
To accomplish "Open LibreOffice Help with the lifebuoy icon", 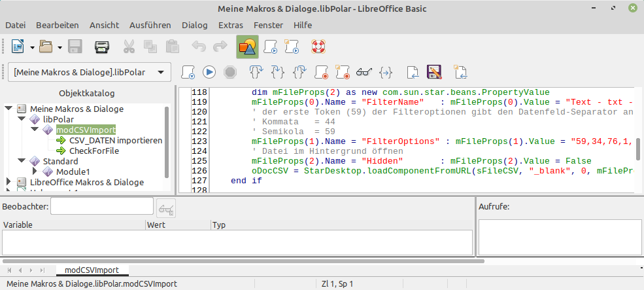I will tap(318, 47).
